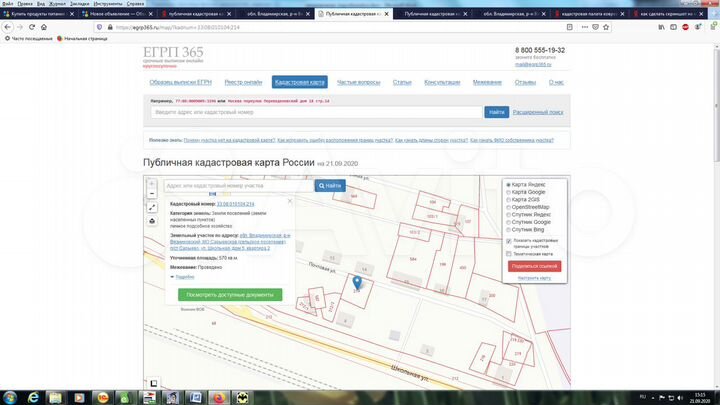Close the cadastral info popup
This screenshot has width=720, height=405.
290,201
